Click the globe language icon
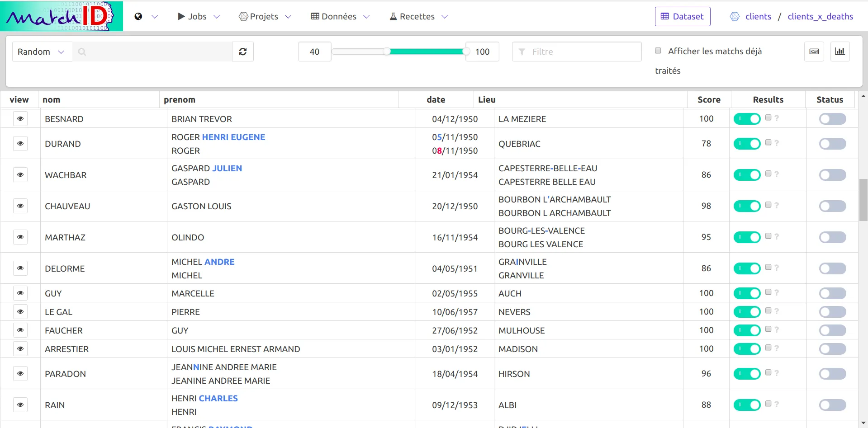The image size is (868, 428). (x=138, y=16)
